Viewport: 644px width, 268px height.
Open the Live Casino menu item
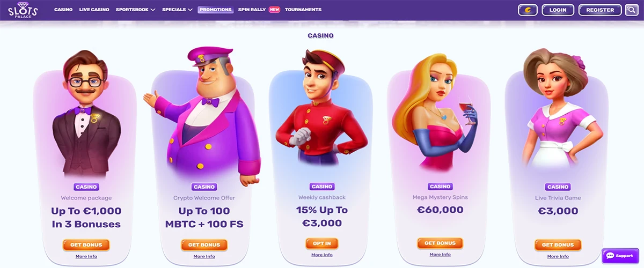point(94,10)
